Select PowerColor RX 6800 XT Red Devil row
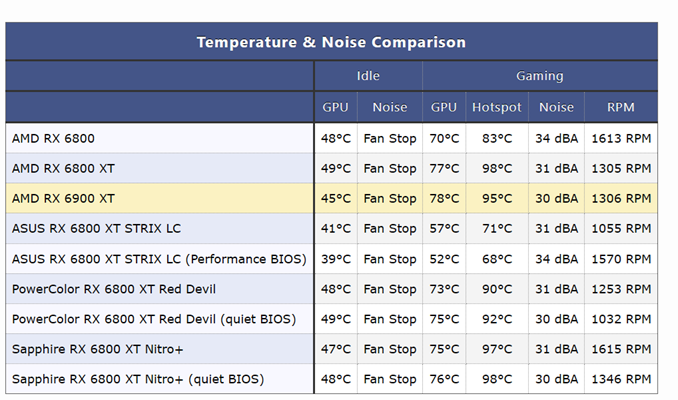The height and width of the screenshot is (400, 678). [x=332, y=288]
